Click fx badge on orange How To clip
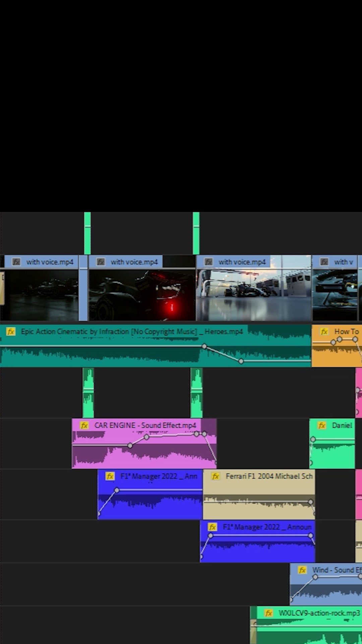The image size is (362, 644). (x=324, y=332)
